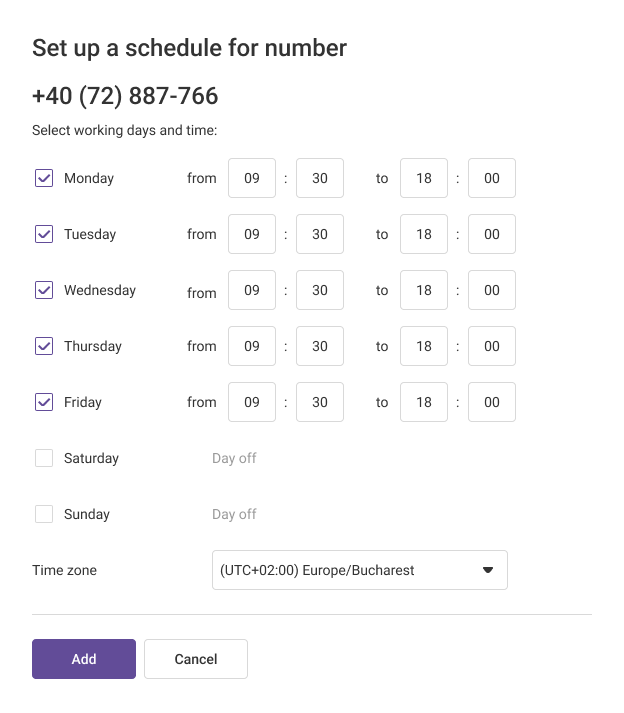Open the Time zone dropdown
Screen dimensions: 624x713
point(359,570)
